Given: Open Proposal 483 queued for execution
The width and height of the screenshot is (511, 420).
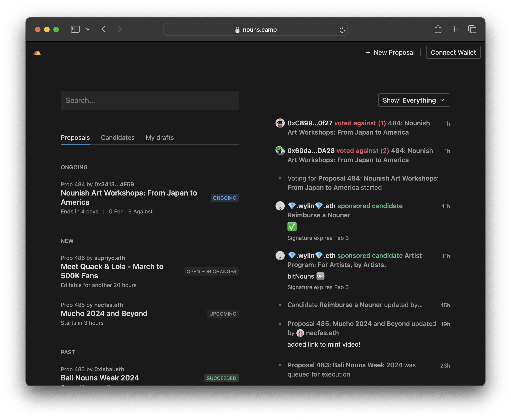Looking at the screenshot, I should (x=345, y=365).
